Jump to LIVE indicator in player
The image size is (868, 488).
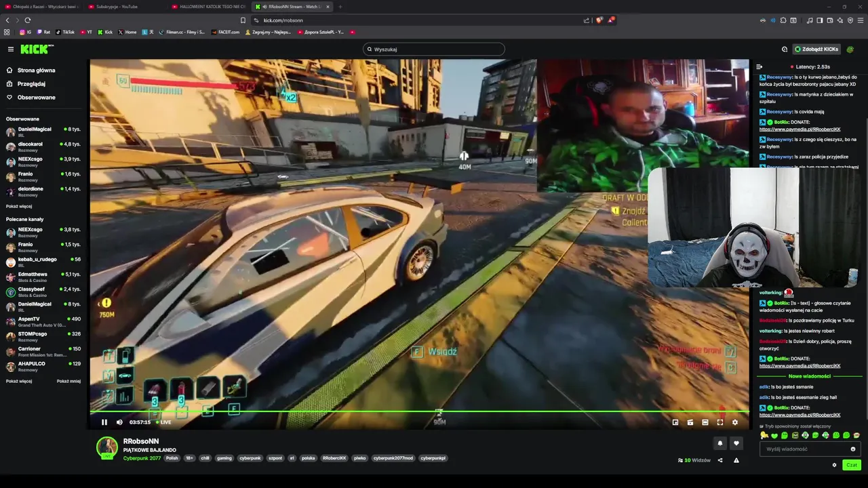tap(164, 422)
